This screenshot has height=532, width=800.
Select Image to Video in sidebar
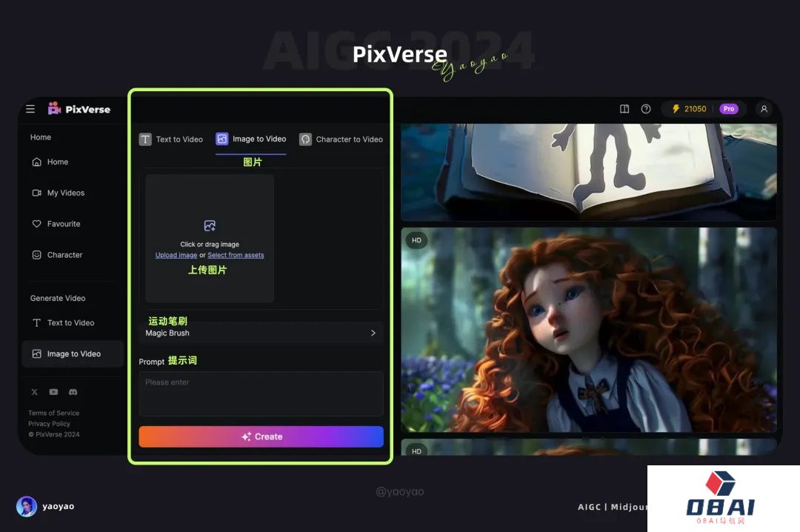pos(73,354)
